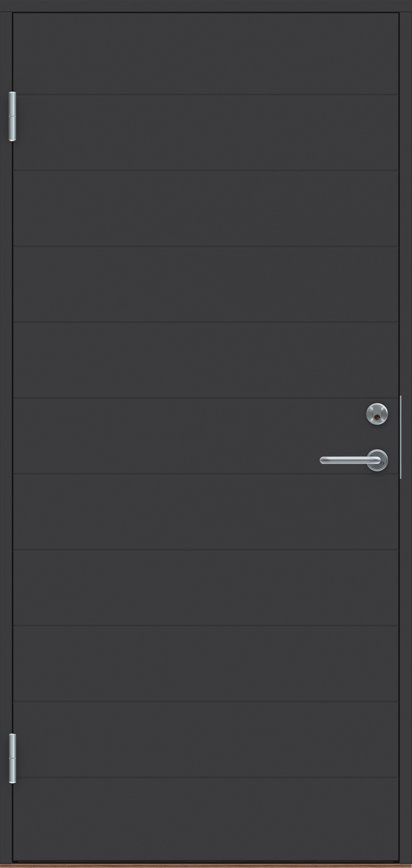The width and height of the screenshot is (412, 868).
Task: Select the panel beside the lower hinge
Action: click(205, 740)
